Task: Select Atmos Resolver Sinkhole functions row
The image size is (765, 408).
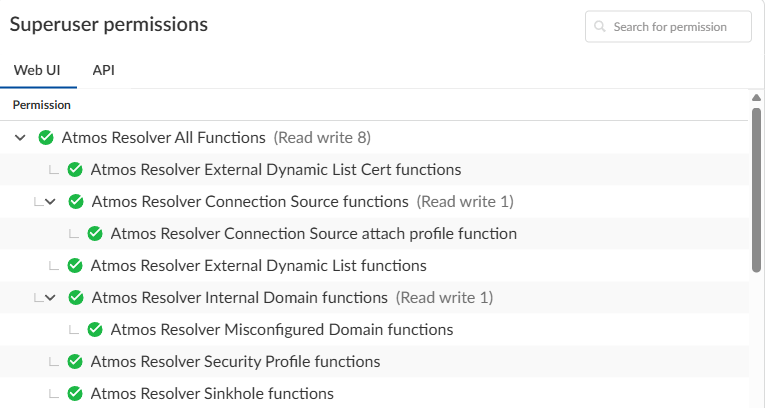Action: [212, 394]
